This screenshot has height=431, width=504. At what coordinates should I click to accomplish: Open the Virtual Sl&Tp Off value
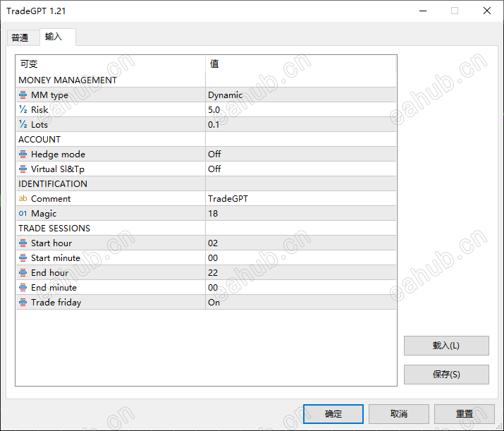(x=300, y=169)
